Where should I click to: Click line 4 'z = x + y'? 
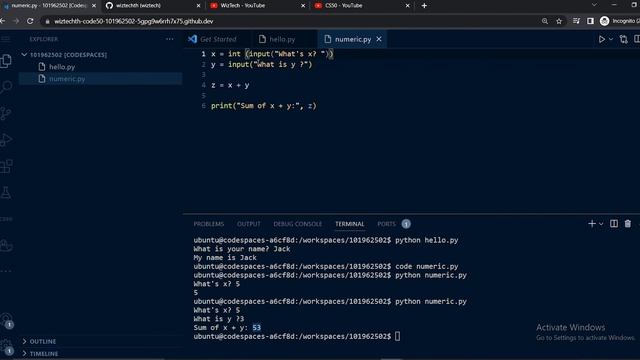[230, 85]
